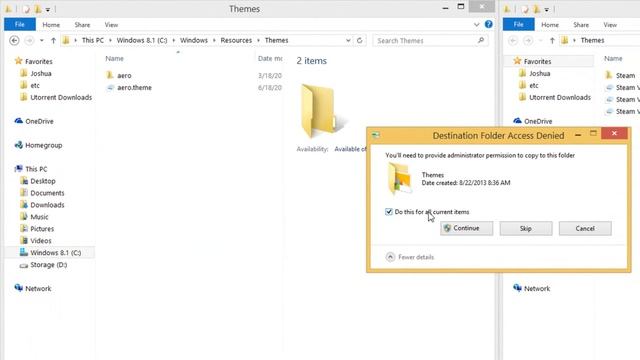The image size is (640, 360).
Task: Select 'This PC' breadcrumb in address bar
Action: tap(93, 40)
